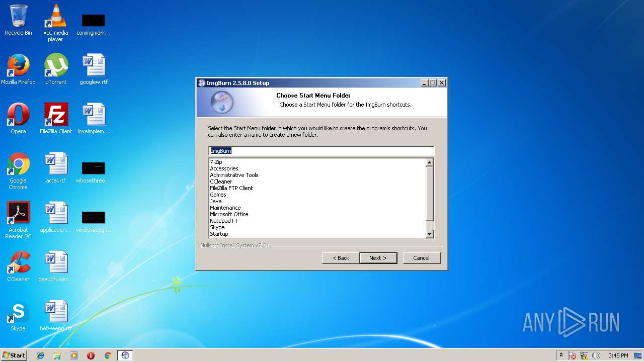
Task: Open the volume tray icon
Action: pyautogui.click(x=596, y=355)
